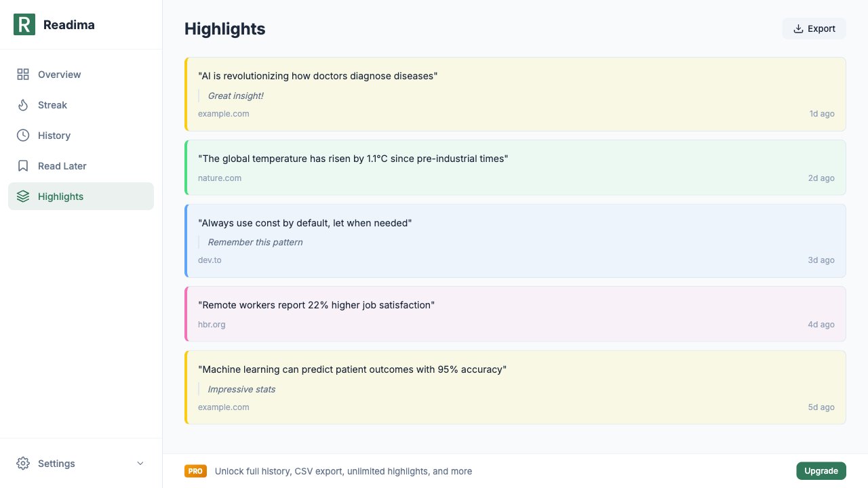Click the download icon on the Export button
Screen dimensions: 868x488
(797, 28)
